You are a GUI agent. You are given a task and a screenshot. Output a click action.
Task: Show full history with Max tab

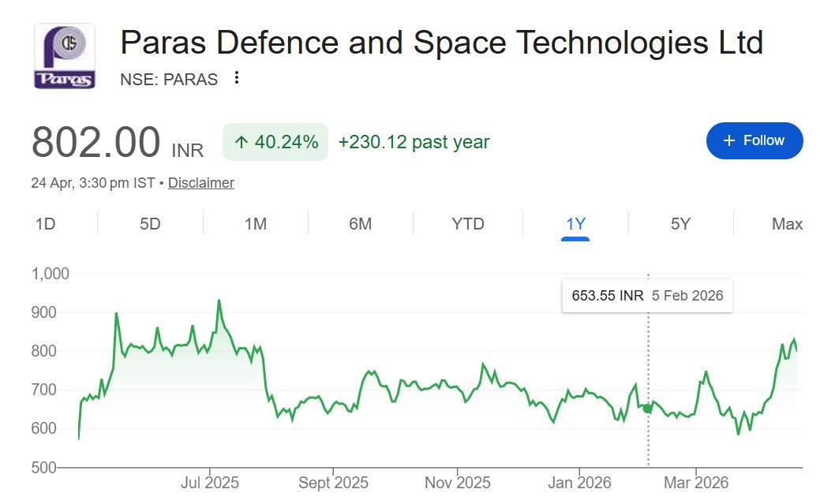(x=787, y=224)
